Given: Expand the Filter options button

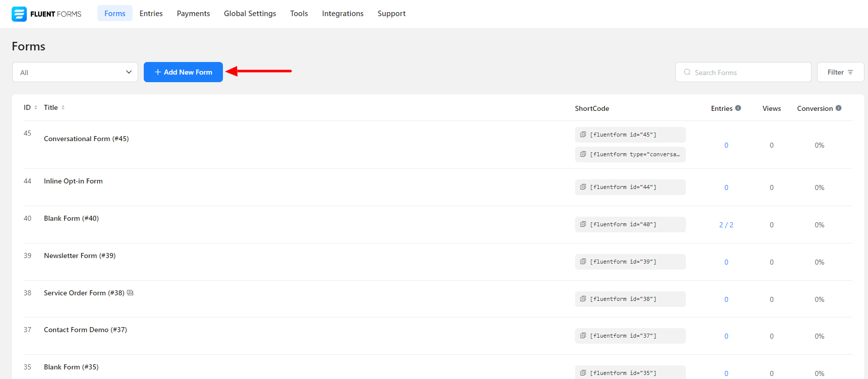Looking at the screenshot, I should click(840, 72).
